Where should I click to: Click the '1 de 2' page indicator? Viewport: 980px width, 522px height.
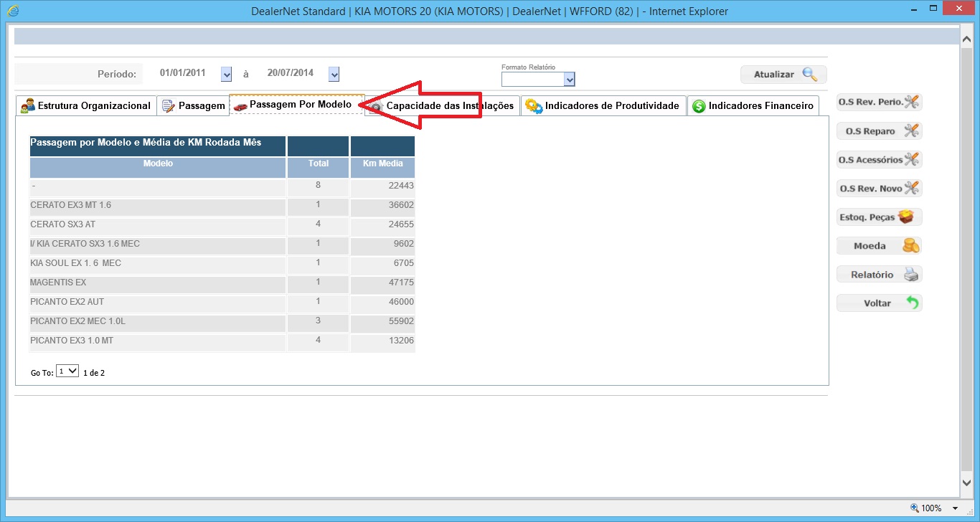94,373
